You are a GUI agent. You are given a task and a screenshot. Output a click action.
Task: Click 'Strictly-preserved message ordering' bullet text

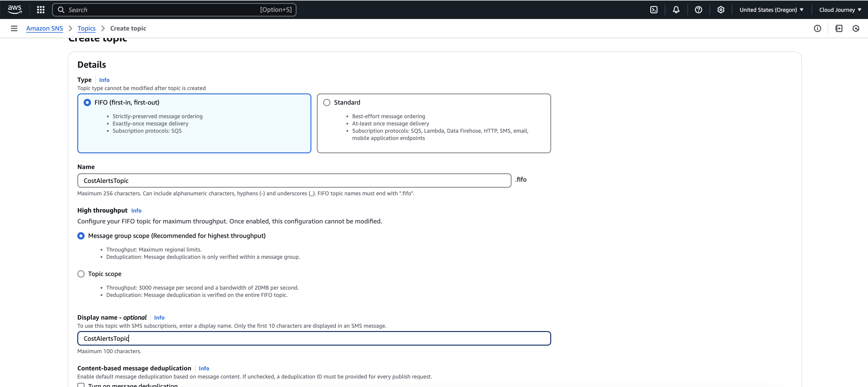tap(157, 116)
